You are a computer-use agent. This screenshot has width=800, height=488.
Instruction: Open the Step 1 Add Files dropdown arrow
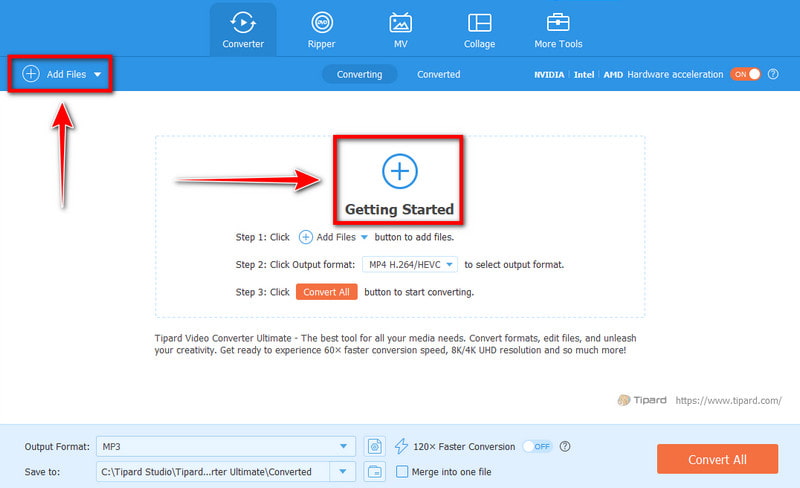[x=364, y=237]
